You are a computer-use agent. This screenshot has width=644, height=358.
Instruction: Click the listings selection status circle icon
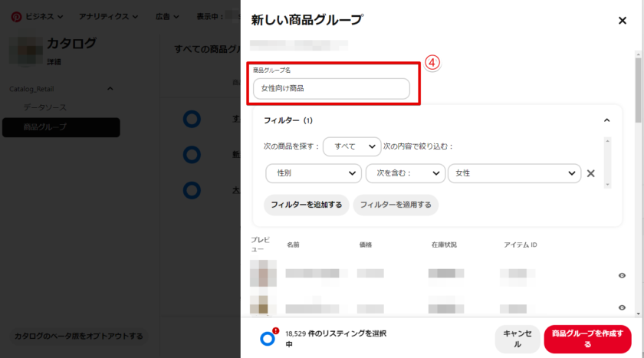[268, 339]
